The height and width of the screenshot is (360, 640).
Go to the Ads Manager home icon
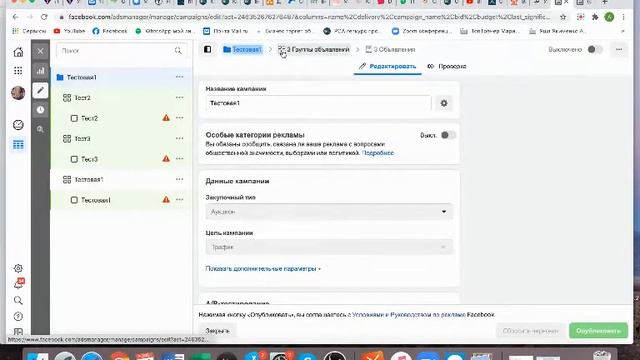click(x=18, y=52)
